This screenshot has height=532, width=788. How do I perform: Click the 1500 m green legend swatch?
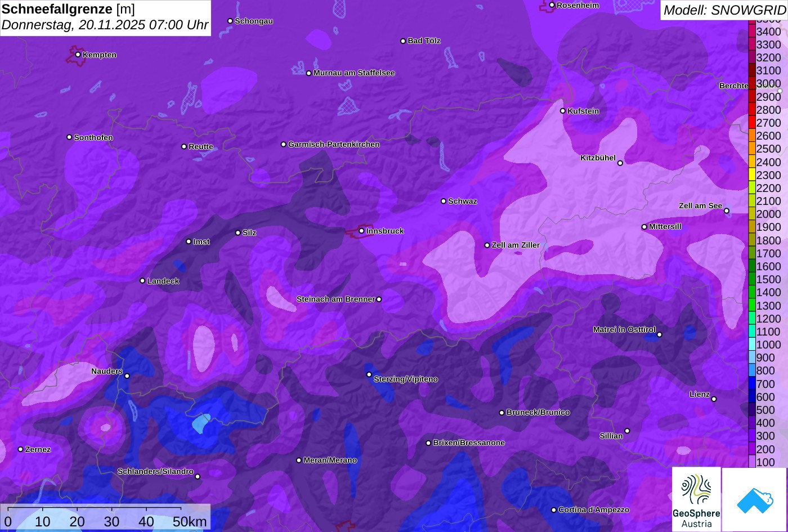tap(751, 279)
